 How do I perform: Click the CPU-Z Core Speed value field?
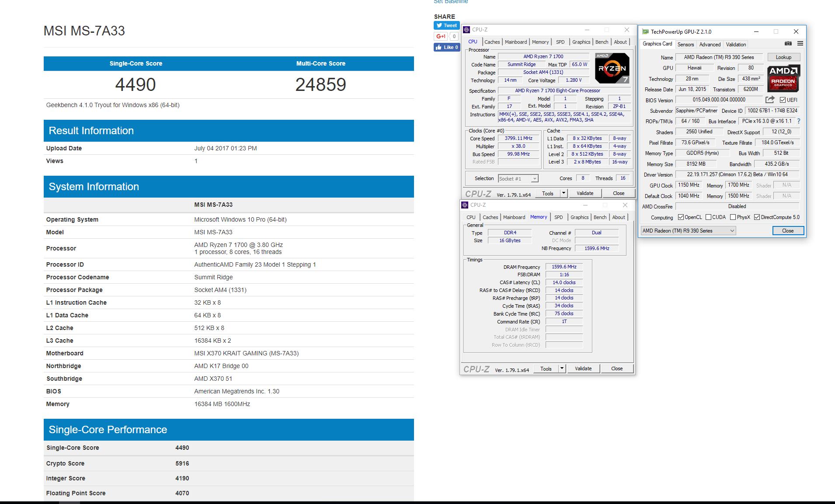click(518, 139)
